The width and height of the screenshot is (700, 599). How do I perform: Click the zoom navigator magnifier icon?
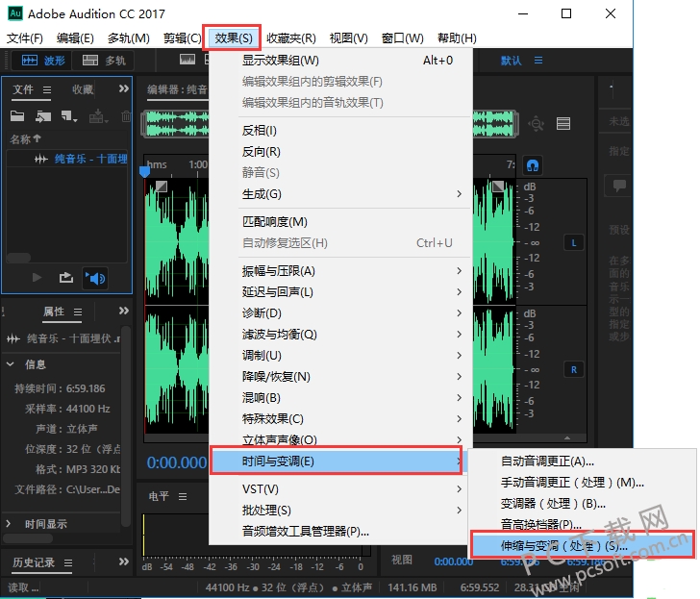(x=536, y=124)
